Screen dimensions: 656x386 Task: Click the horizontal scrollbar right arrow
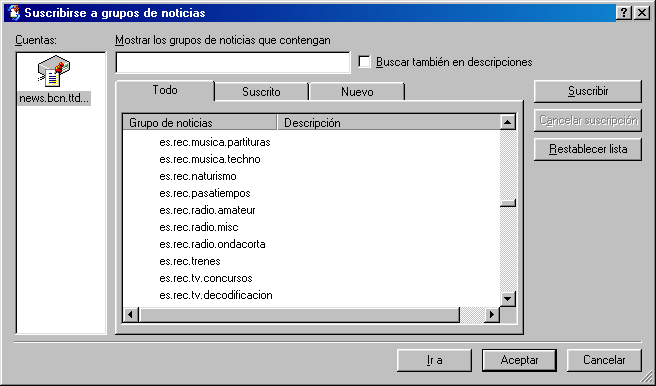492,314
